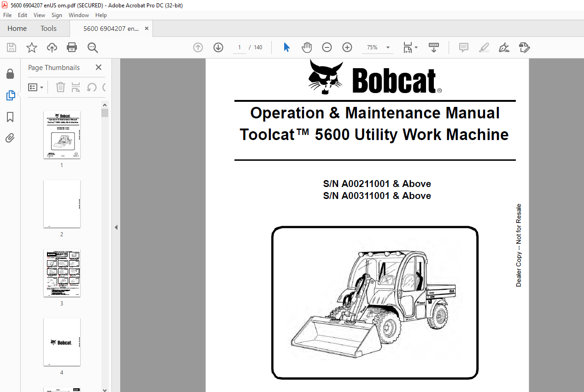
Task: Select page 3 thumbnail
Action: pos(62,273)
